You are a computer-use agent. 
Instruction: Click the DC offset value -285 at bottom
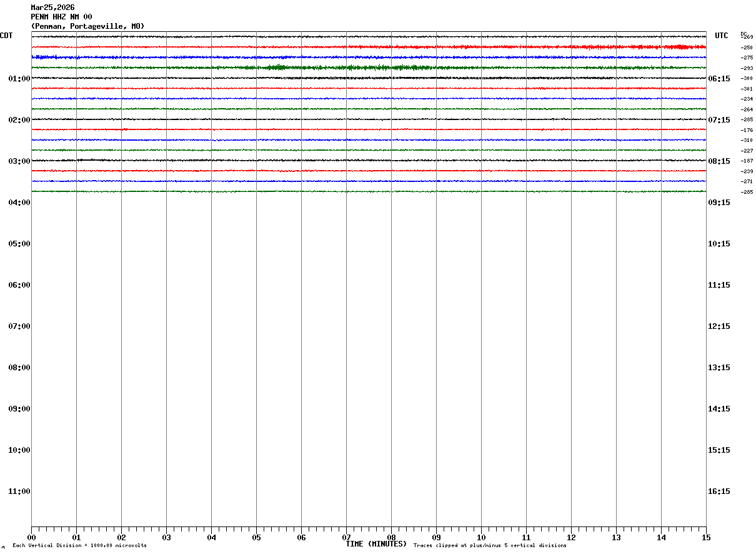click(747, 192)
